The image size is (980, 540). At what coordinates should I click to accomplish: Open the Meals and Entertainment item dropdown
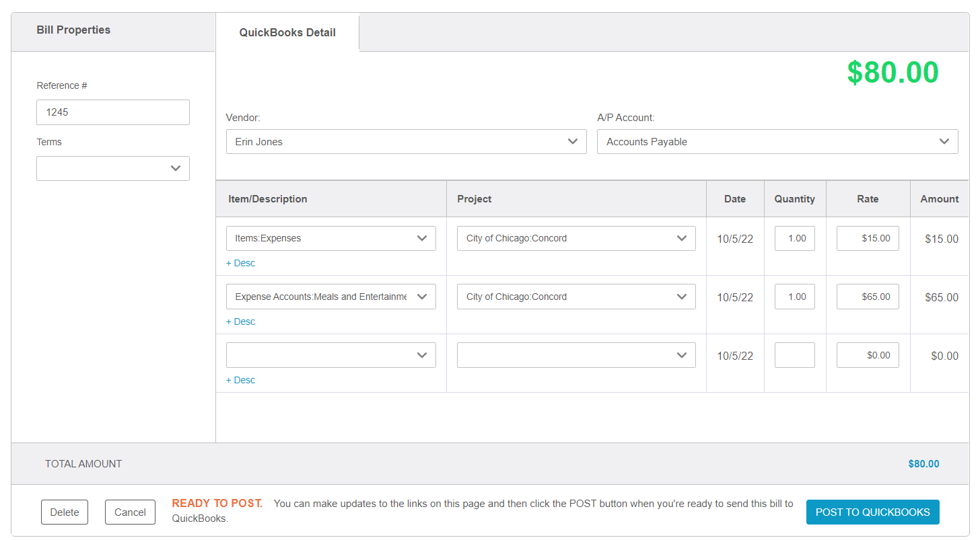(331, 297)
